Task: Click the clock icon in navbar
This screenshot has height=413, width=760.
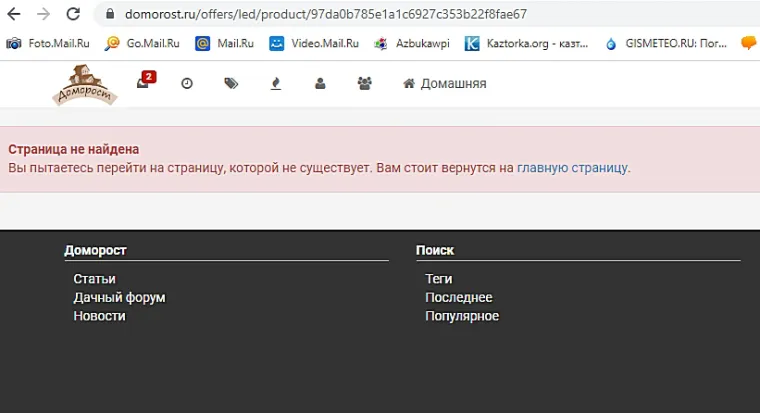Action: pos(186,84)
